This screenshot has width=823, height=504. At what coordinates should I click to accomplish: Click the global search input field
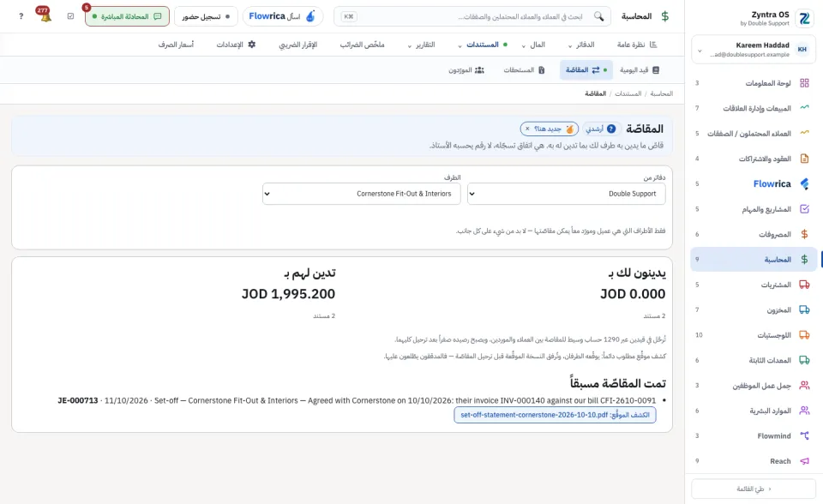click(472, 16)
